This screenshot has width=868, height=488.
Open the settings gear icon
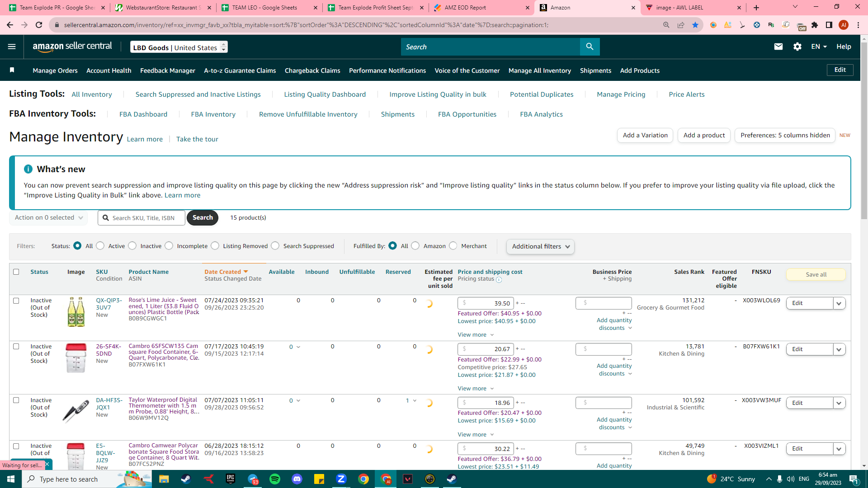pyautogui.click(x=797, y=47)
